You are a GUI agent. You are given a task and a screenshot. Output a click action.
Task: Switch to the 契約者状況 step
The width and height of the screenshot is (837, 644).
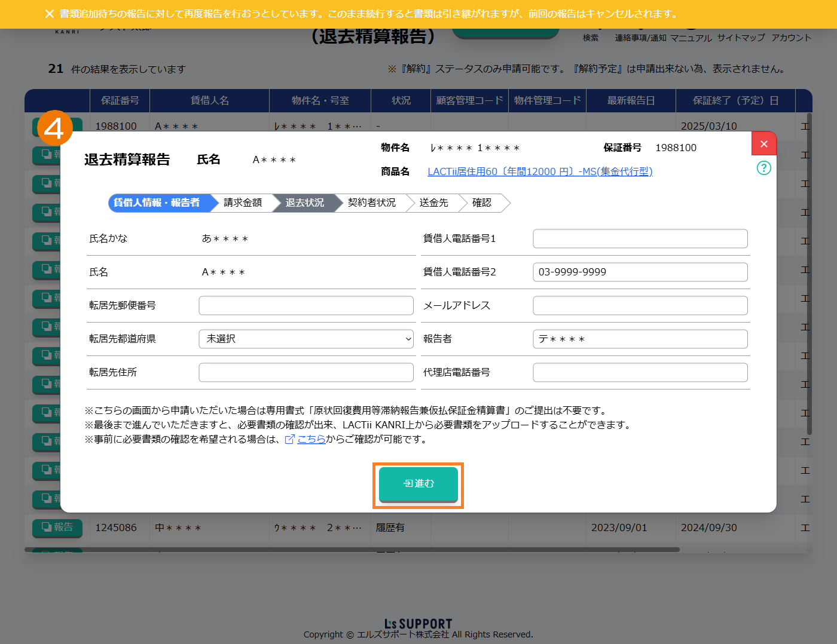372,203
